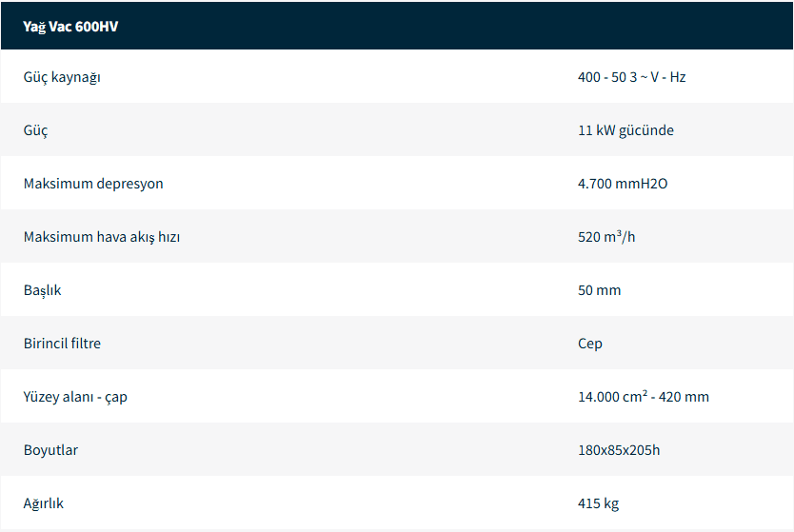Click the 520 m³/h airflow value
This screenshot has width=794, height=532.
(x=606, y=237)
